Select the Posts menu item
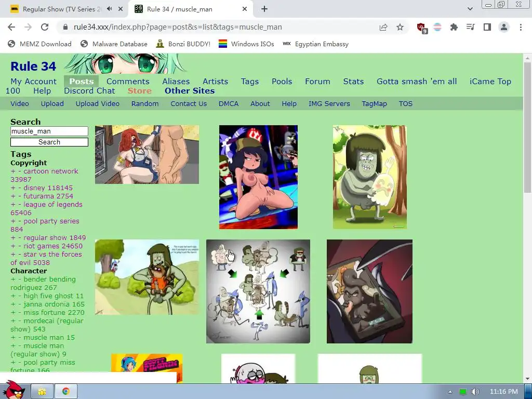The height and width of the screenshot is (399, 532). coord(82,82)
